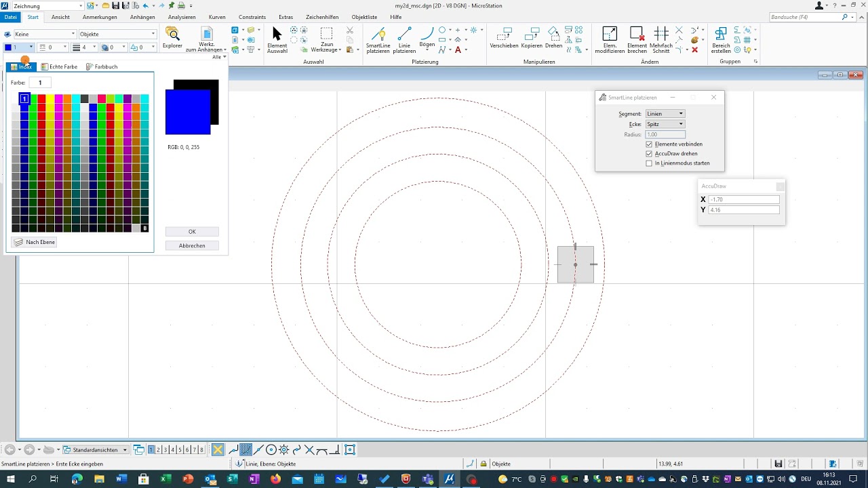Switch to view number 2
The image size is (868, 488).
(x=158, y=449)
